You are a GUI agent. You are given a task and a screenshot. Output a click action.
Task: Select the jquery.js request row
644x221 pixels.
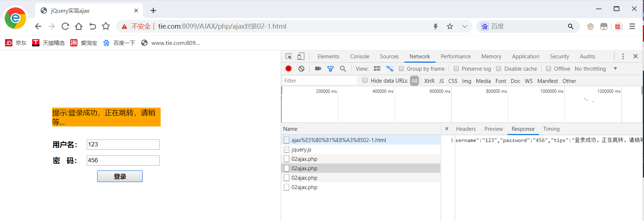point(361,149)
